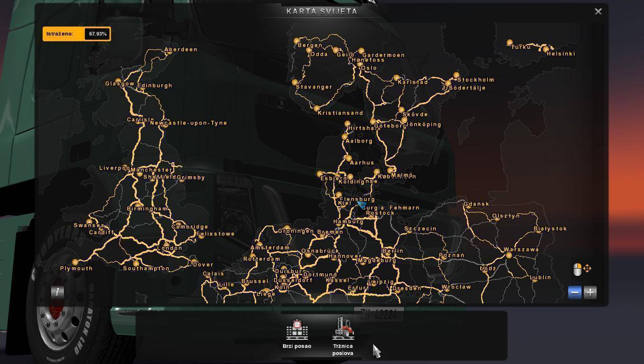This screenshot has height=364, width=644.
Task: Click the map legend info icon
Action: [57, 292]
